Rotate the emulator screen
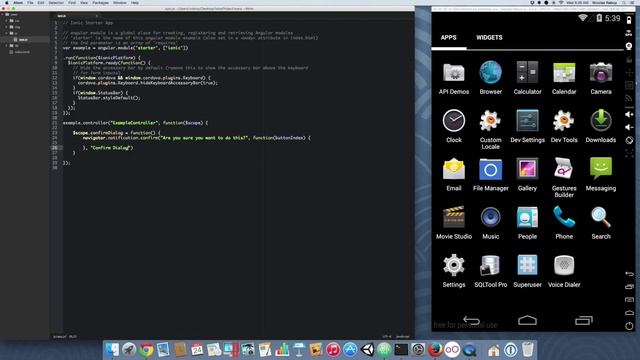The width and height of the screenshot is (640, 360). coord(629,140)
